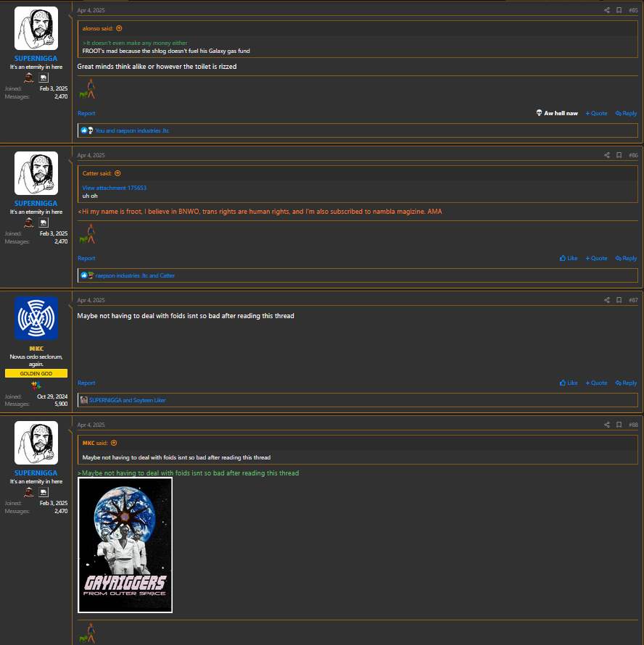Remove the 'Aw hell naw' reaction on post #85

point(557,113)
